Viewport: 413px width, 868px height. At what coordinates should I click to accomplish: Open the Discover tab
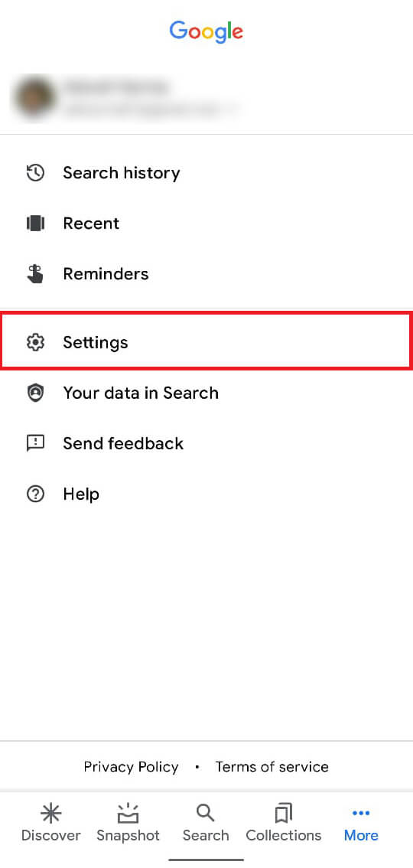[x=51, y=823]
